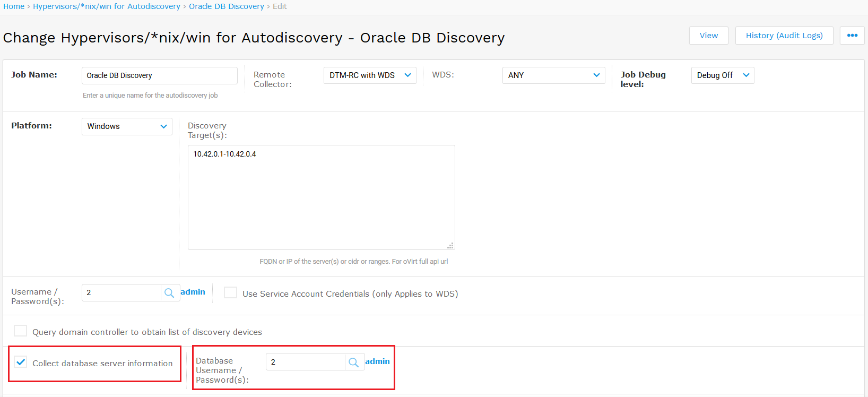Go to Home breadcrumb
This screenshot has width=868, height=397.
[14, 6]
